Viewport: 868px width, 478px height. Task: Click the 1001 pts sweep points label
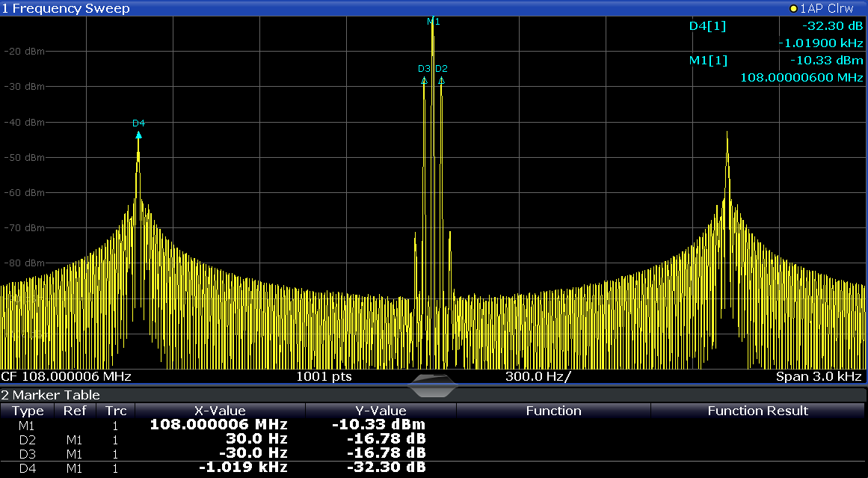[x=324, y=376]
